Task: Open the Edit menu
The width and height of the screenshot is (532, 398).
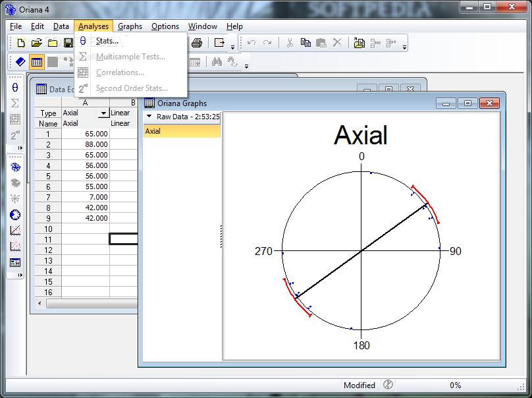Action: (38, 26)
